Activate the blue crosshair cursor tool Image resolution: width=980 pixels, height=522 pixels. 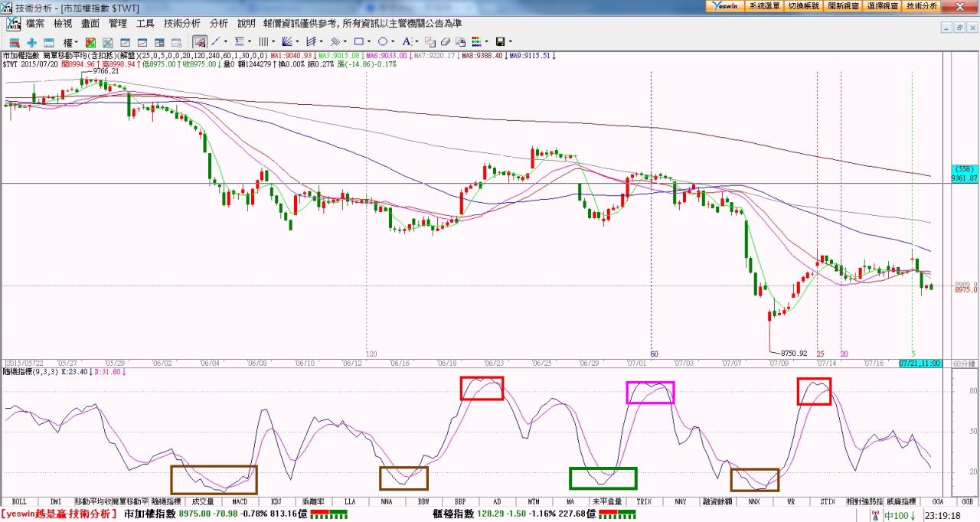coord(31,42)
